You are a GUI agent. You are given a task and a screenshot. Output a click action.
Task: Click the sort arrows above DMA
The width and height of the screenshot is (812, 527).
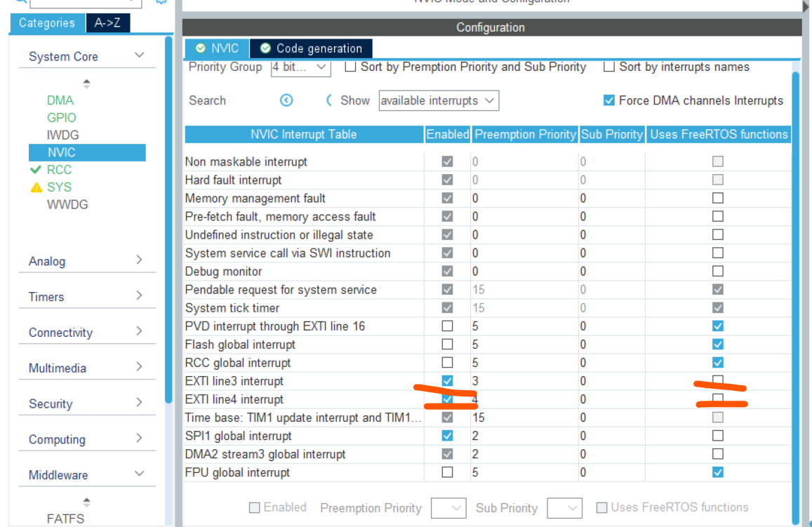(x=87, y=84)
